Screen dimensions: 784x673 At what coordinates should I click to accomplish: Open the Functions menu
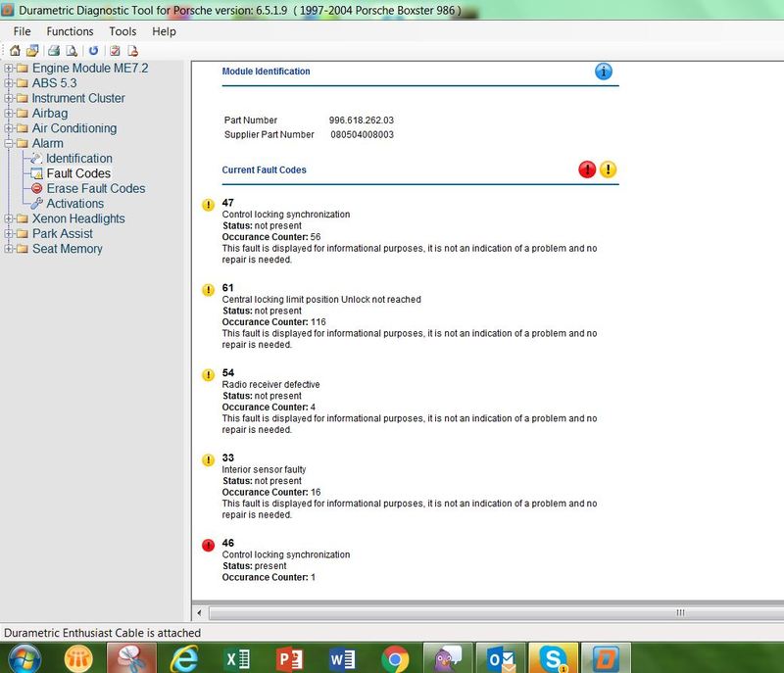point(70,31)
